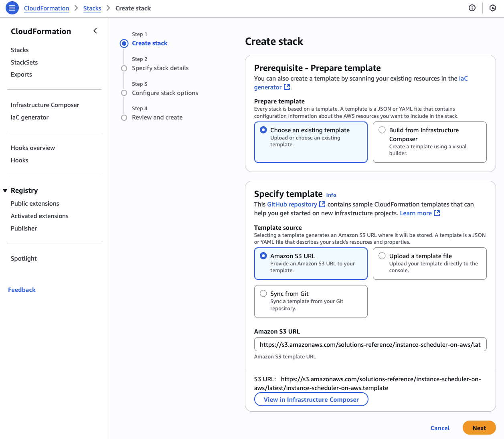The image size is (504, 439).
Task: Open Public extensions in sidebar
Action: [x=35, y=204]
